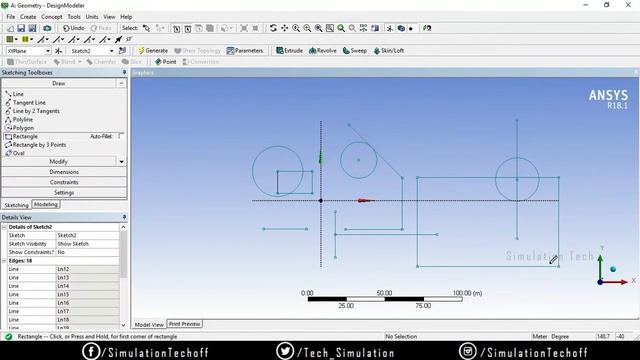Expand the Modify toolbox arrow
Screen dimensions: 640x360
point(121,162)
